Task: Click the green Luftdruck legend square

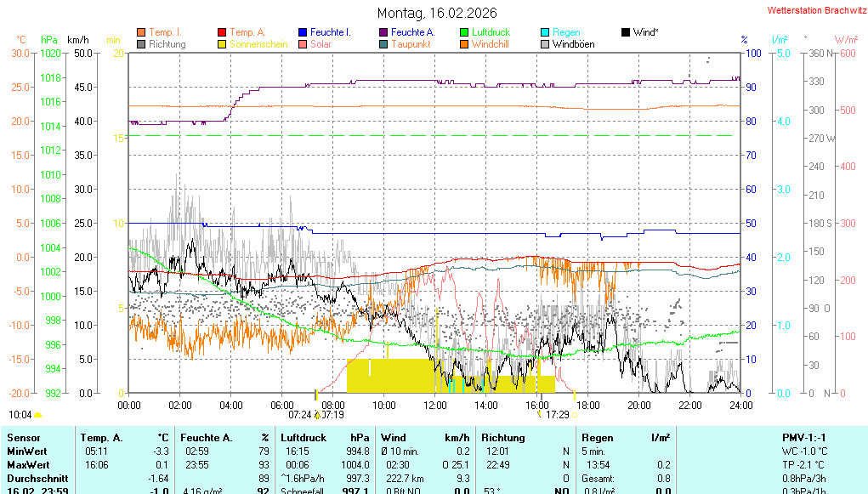Action: 464,32
